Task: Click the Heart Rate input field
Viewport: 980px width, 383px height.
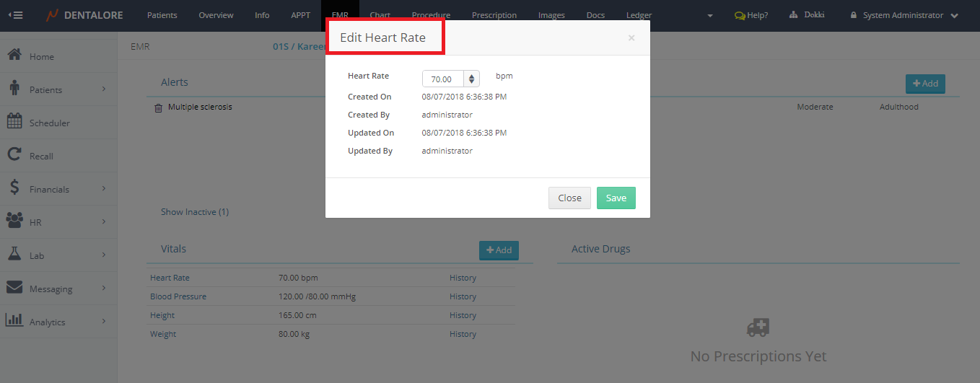Action: point(442,79)
